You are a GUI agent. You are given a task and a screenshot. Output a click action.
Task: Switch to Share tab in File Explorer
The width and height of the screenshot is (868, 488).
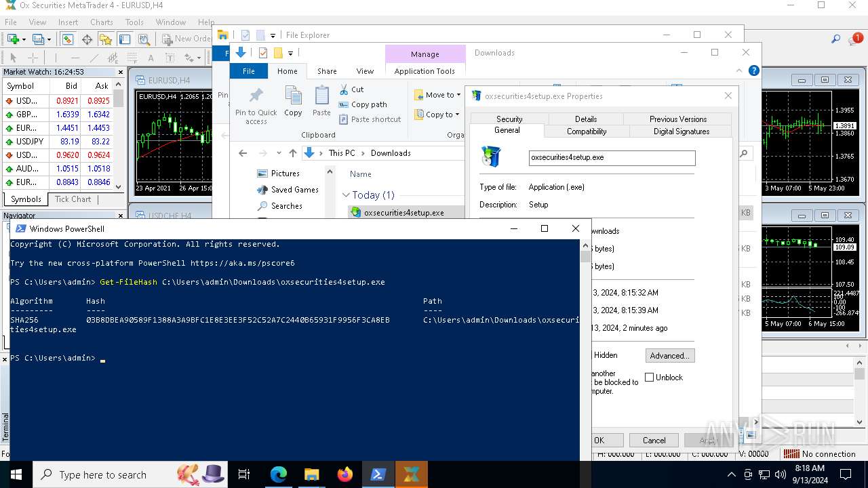pyautogui.click(x=327, y=71)
